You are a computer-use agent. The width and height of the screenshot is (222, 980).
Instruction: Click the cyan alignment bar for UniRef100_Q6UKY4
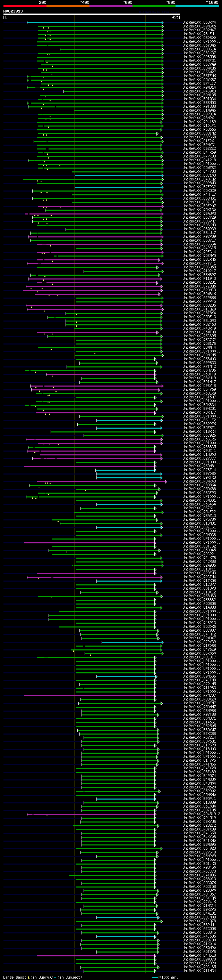pos(95,23)
